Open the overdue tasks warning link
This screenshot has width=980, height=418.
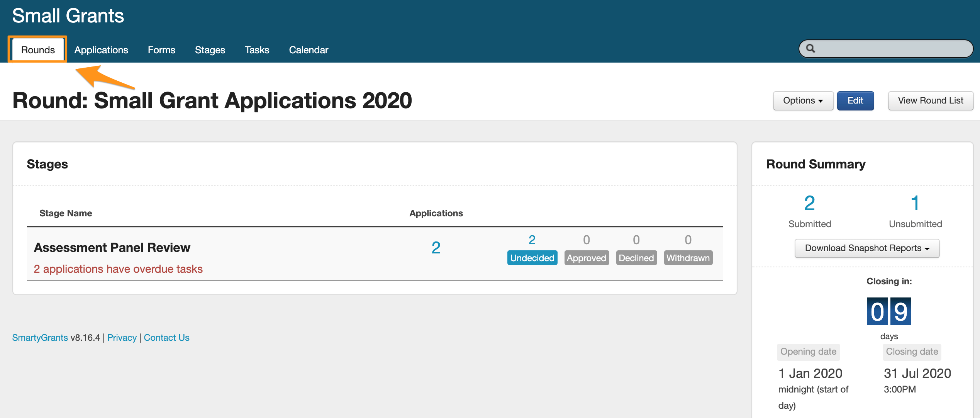(x=118, y=269)
